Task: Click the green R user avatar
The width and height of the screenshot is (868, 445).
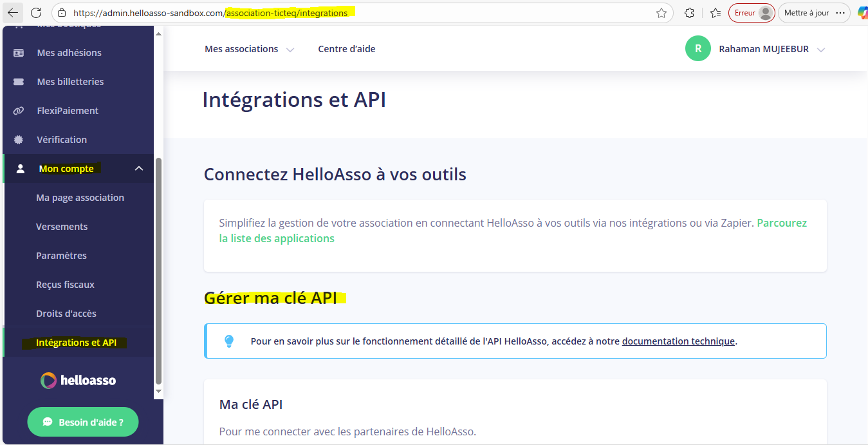Action: click(x=697, y=49)
